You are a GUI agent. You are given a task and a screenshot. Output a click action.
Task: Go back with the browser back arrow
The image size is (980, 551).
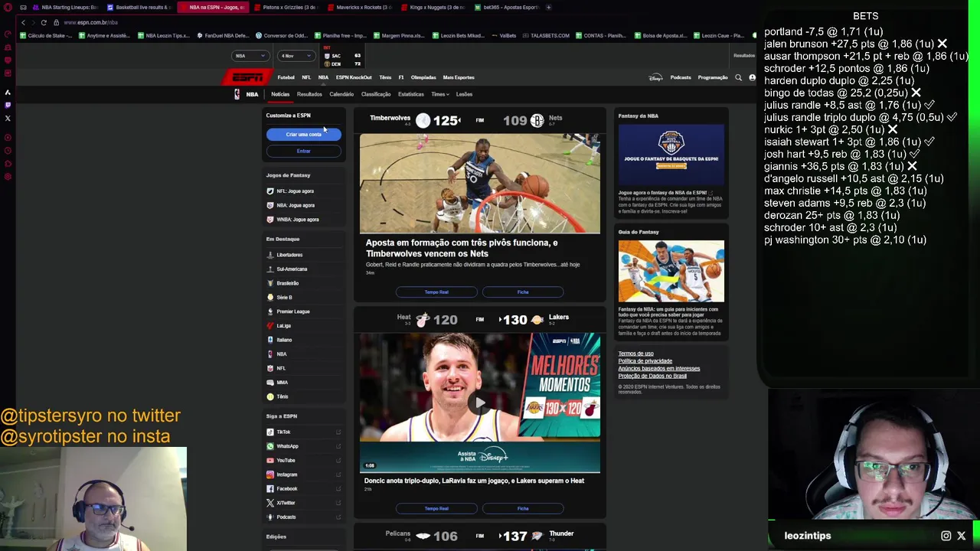[23, 22]
